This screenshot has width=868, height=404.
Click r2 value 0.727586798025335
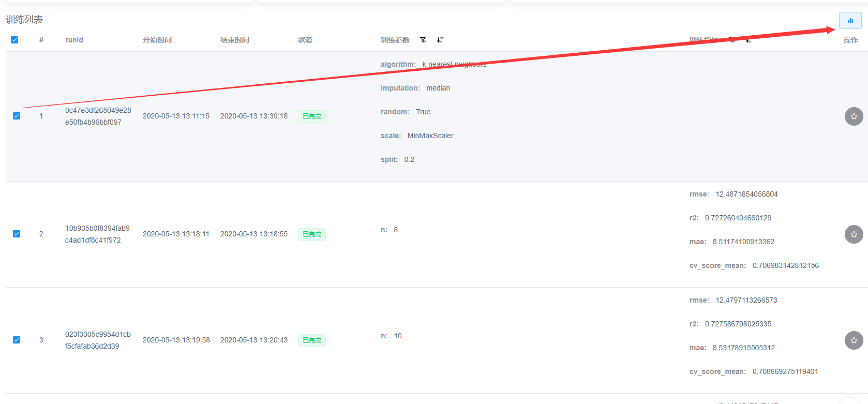pos(738,324)
